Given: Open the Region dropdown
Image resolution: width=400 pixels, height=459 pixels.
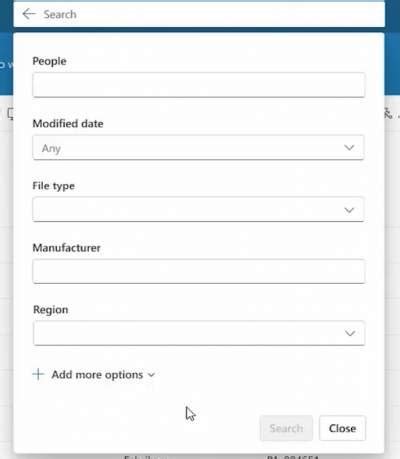Looking at the screenshot, I should (x=199, y=333).
